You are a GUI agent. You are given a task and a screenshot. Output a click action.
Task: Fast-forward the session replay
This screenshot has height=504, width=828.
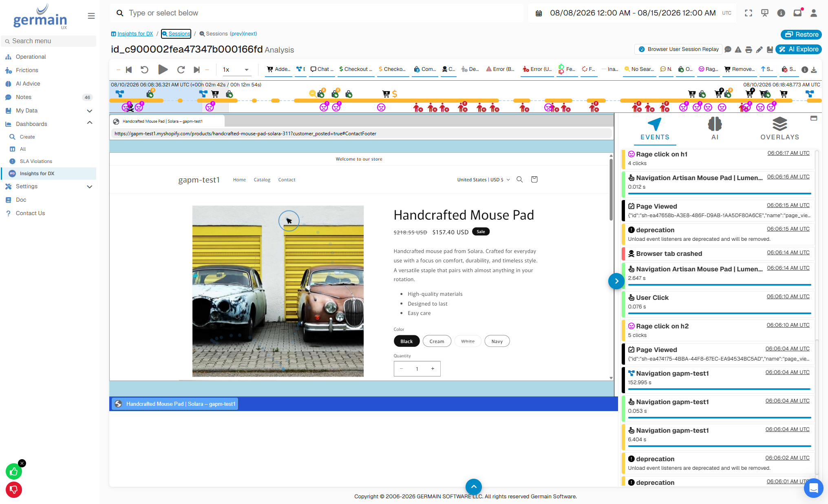coord(181,70)
